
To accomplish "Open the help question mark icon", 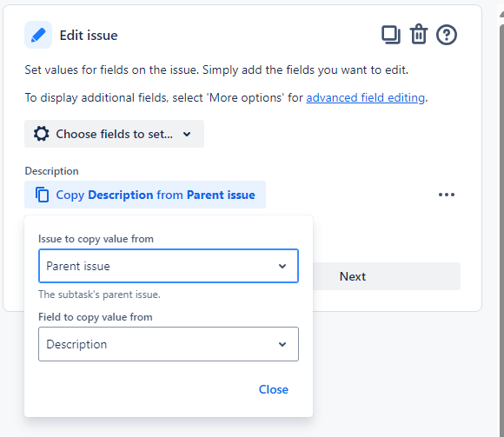I will click(447, 35).
